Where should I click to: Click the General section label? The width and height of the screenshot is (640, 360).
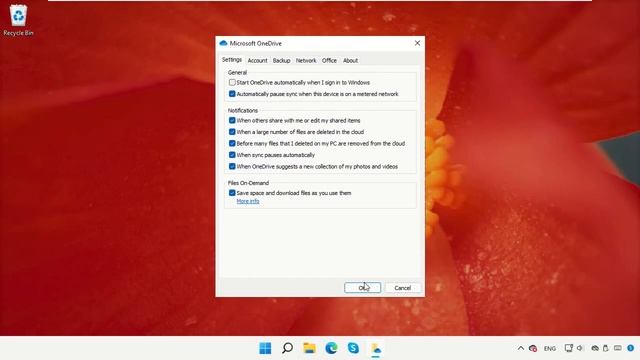237,72
